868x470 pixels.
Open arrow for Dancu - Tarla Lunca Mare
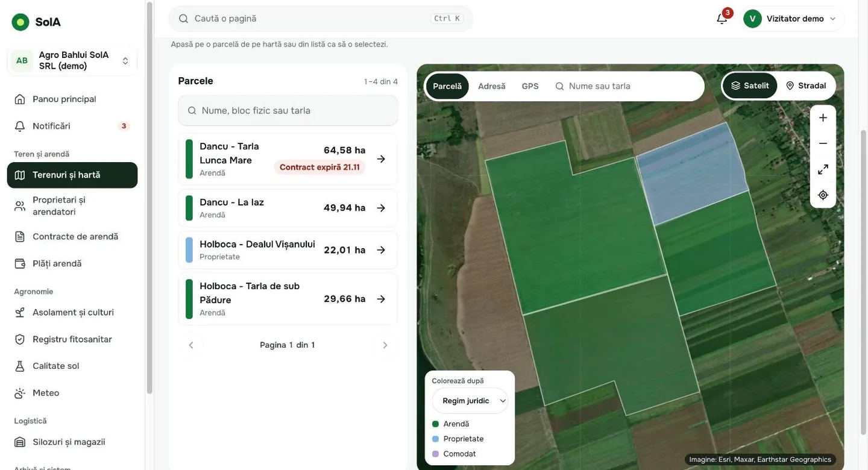pyautogui.click(x=381, y=159)
